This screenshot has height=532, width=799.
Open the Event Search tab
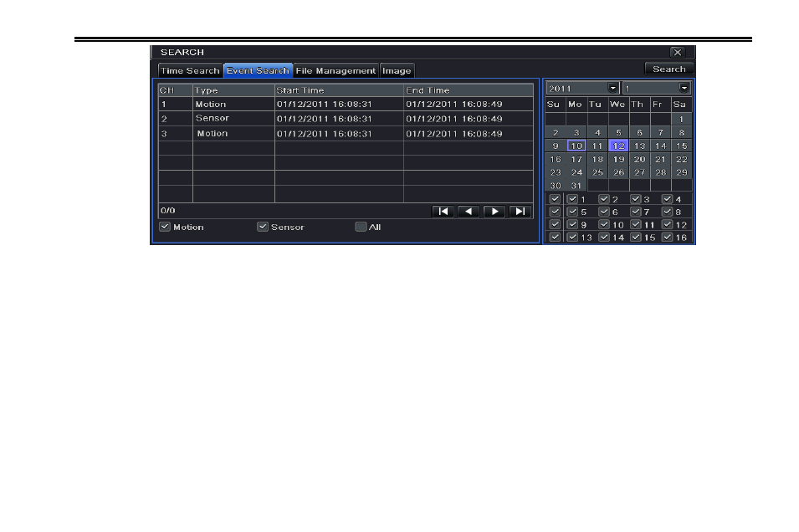[258, 70]
